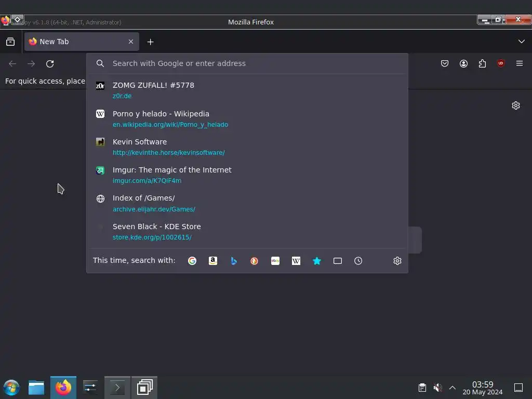This screenshot has height=399, width=532.
Task: Open the ZOMG ZUFALL! #5778 suggestion
Action: (247, 90)
